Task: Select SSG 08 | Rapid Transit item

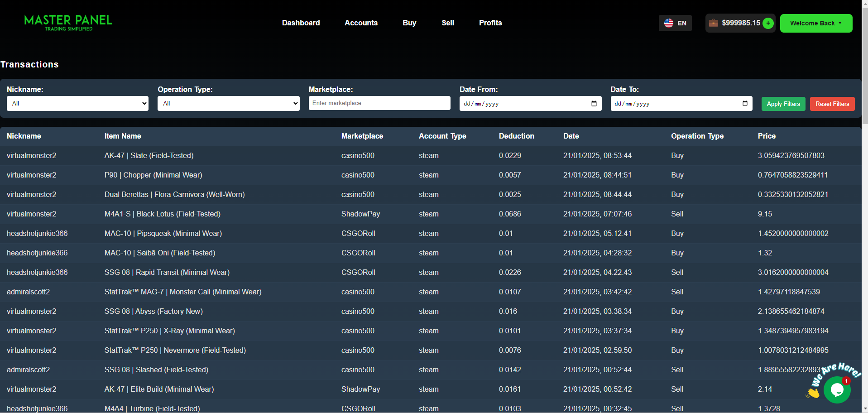Action: click(167, 272)
